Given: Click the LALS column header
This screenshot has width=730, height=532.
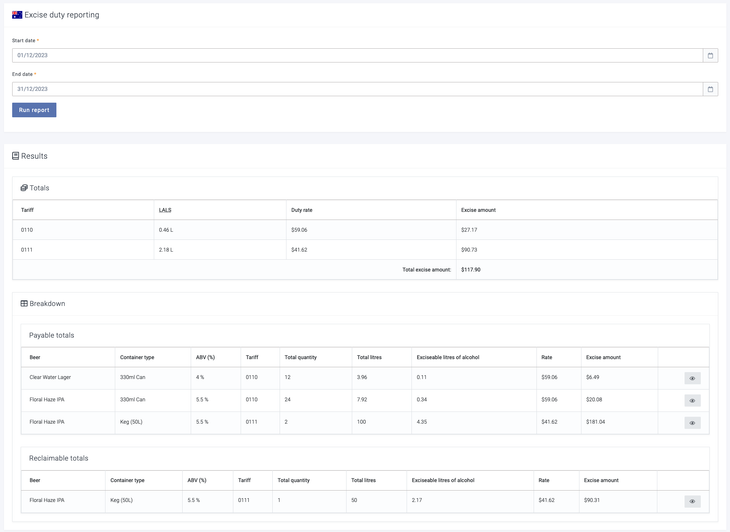Looking at the screenshot, I should (165, 210).
